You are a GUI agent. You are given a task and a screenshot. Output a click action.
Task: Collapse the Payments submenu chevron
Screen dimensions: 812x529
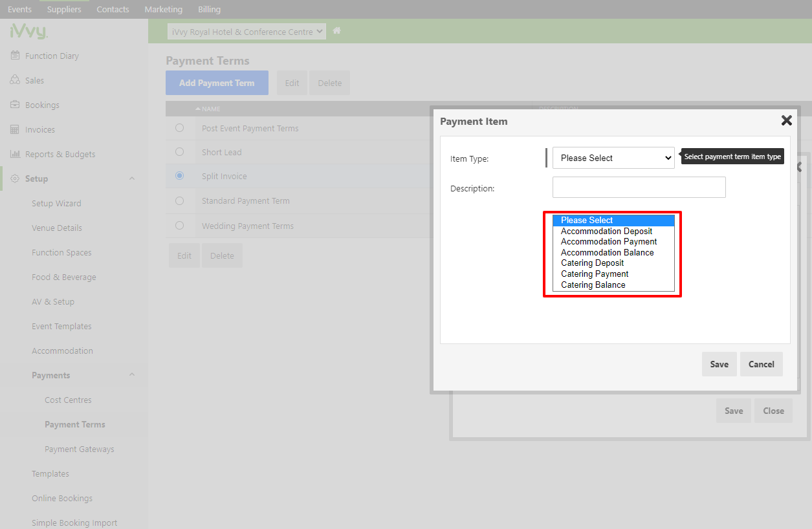coord(132,375)
